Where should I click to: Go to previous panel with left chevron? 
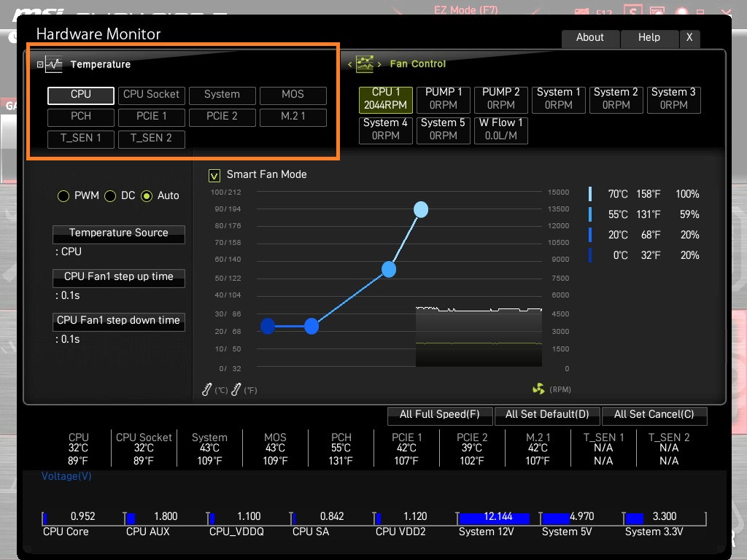[349, 64]
